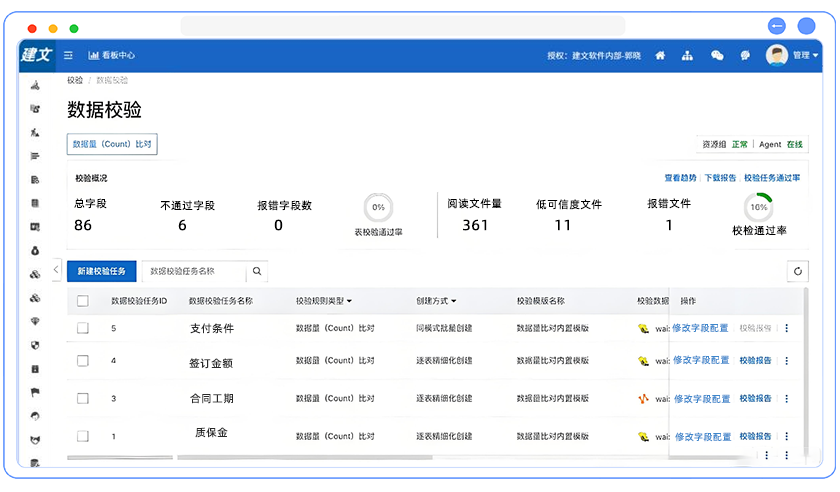Open 看板中心 in the top menu
This screenshot has height=492, width=840.
[x=112, y=56]
